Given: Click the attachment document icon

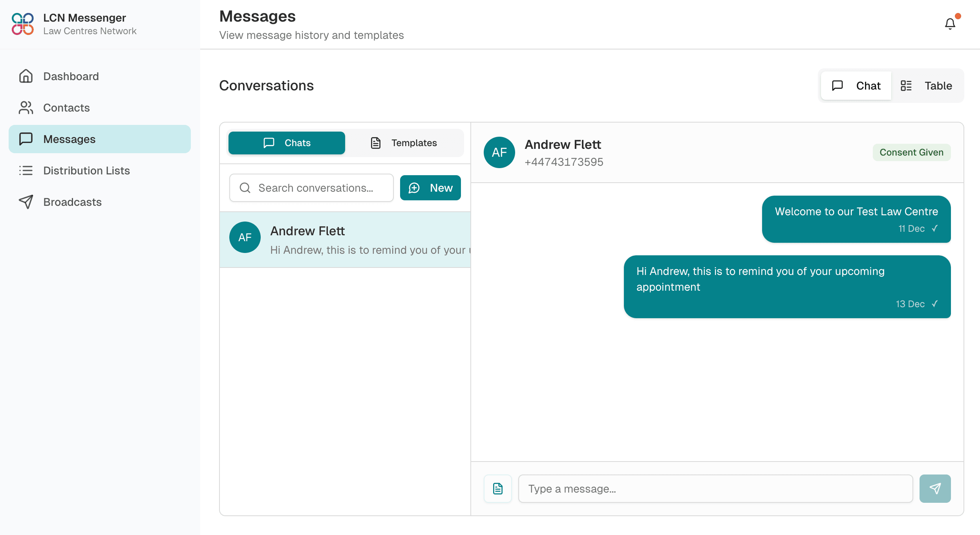Looking at the screenshot, I should tap(497, 488).
